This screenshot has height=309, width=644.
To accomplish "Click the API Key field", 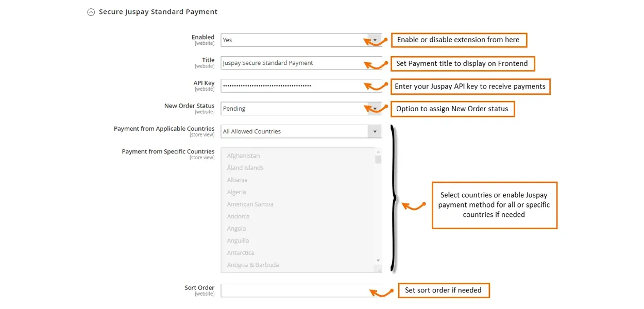I will pyautogui.click(x=301, y=85).
